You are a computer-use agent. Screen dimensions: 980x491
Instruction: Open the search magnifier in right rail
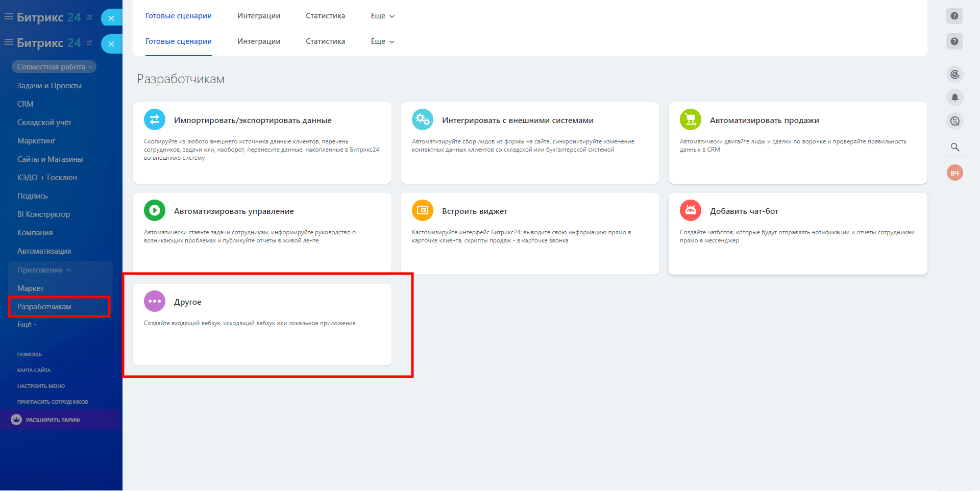coord(955,148)
